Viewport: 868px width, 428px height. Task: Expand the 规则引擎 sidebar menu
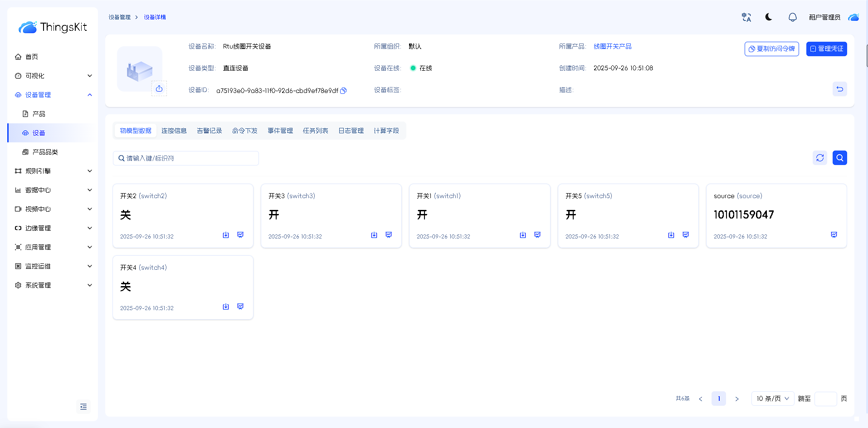(53, 171)
